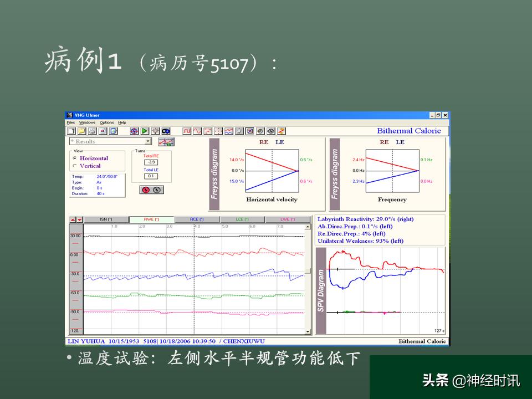Click the eye toolbar icon
Screen dimensions: 532x399
(271, 131)
